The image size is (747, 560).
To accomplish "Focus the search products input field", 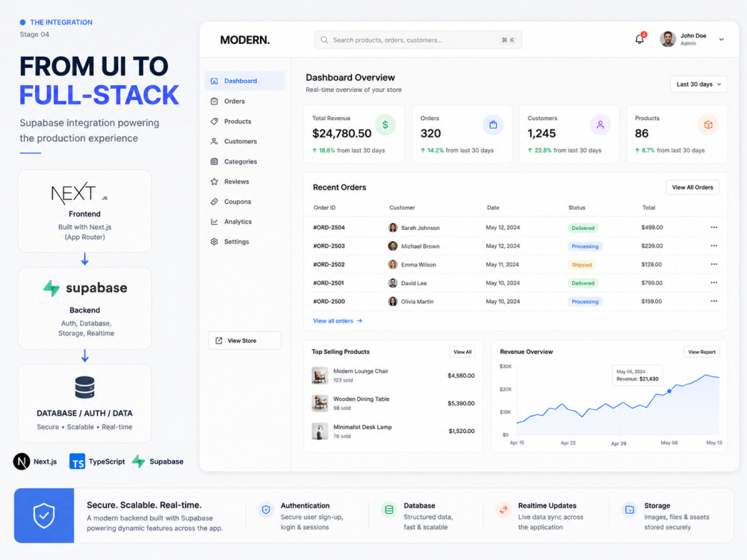I will 418,40.
